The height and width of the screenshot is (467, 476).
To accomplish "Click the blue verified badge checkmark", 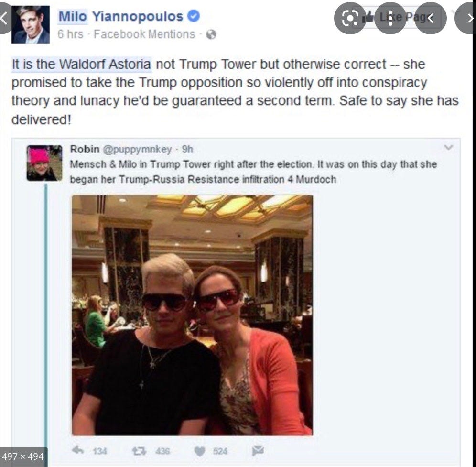I will click(194, 16).
